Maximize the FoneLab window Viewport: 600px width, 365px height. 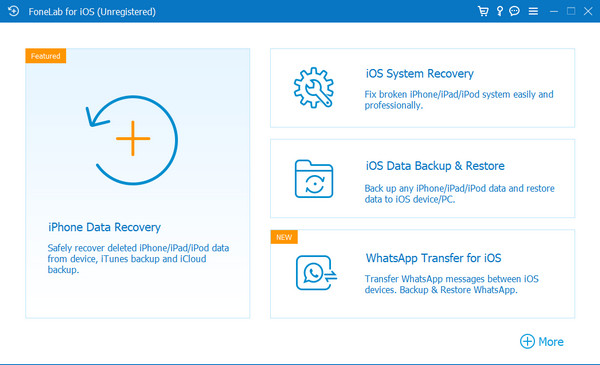[571, 11]
